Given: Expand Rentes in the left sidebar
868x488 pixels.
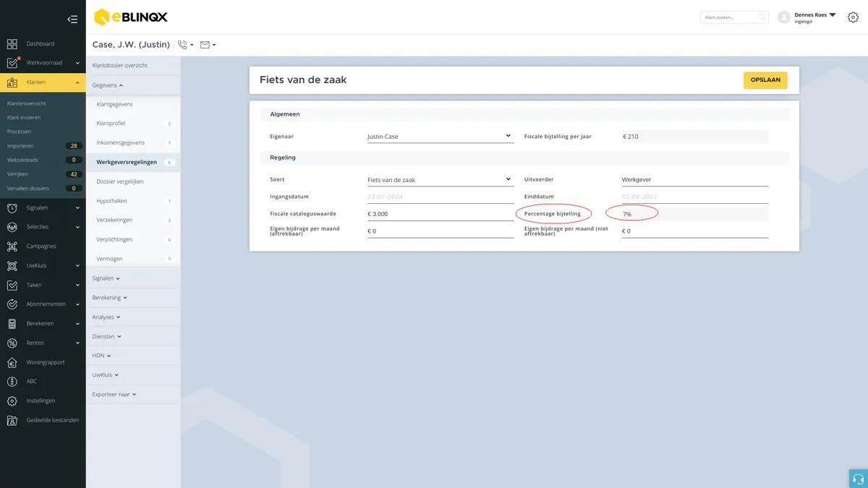Looking at the screenshot, I should click(77, 343).
